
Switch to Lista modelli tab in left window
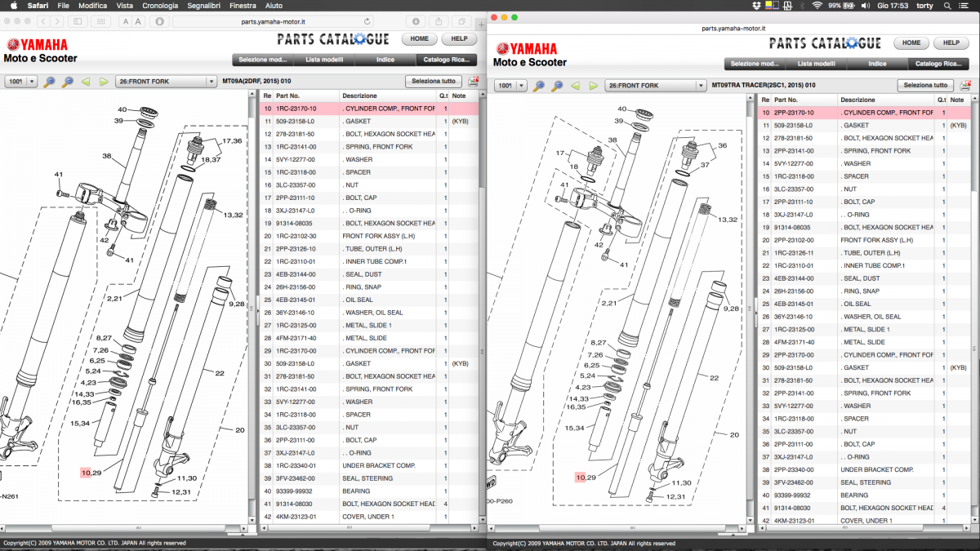pos(324,60)
